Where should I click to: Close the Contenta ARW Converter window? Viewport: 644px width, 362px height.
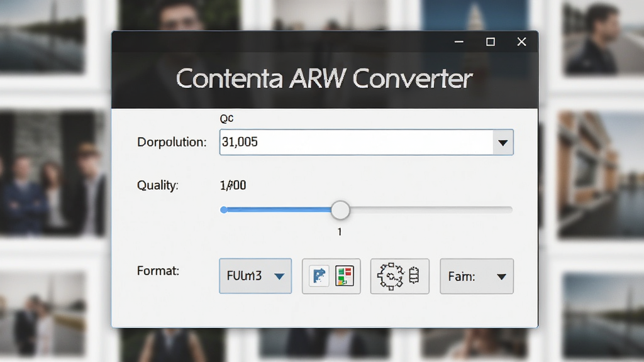point(521,42)
